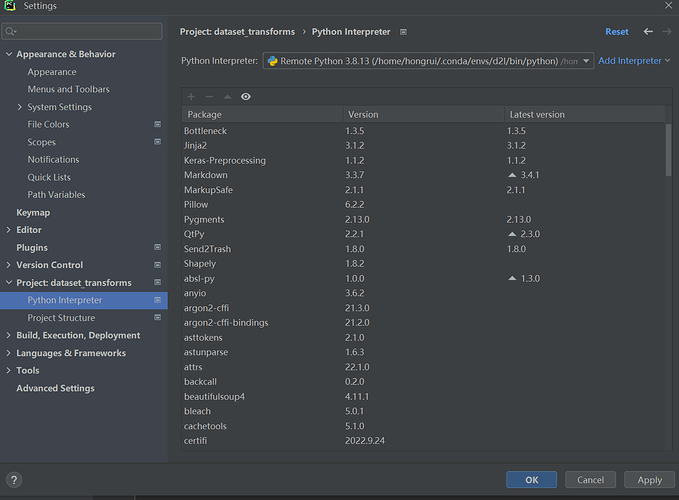Screen dimensions: 679x500
Task: Select the beautifulsoup4 package row
Action: point(424,397)
